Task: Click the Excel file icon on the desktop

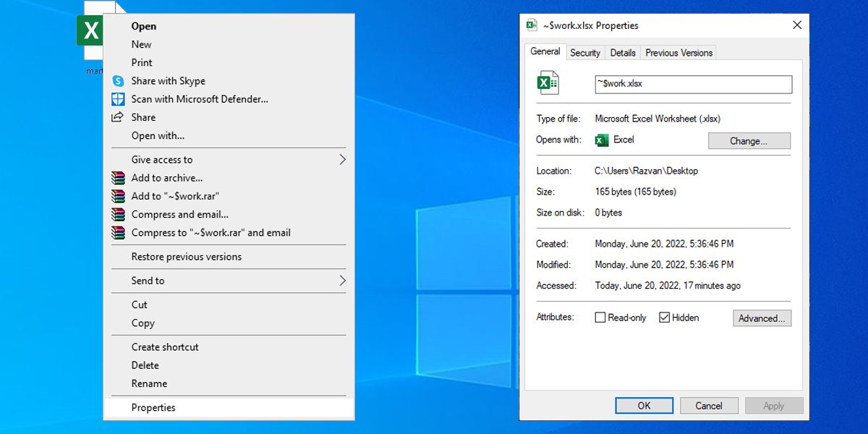Action: [x=90, y=32]
